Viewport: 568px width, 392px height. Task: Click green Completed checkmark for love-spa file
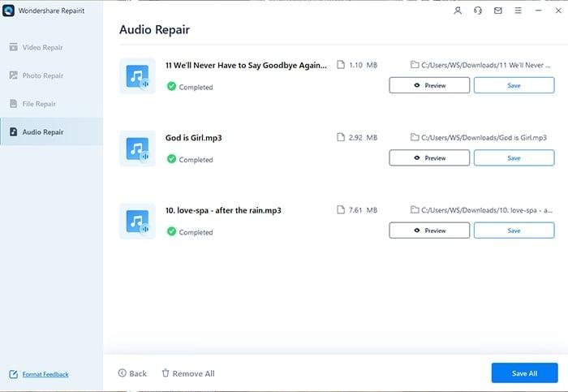point(172,231)
